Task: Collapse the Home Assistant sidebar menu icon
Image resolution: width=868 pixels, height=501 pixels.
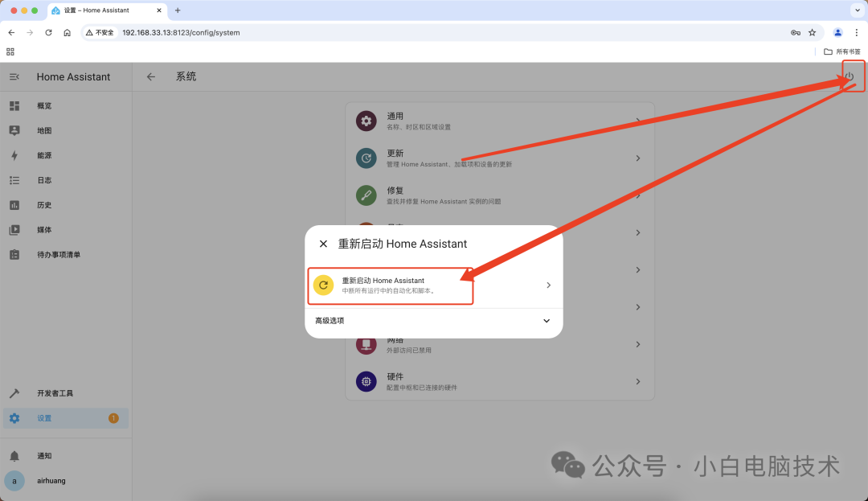Action: pyautogui.click(x=14, y=77)
